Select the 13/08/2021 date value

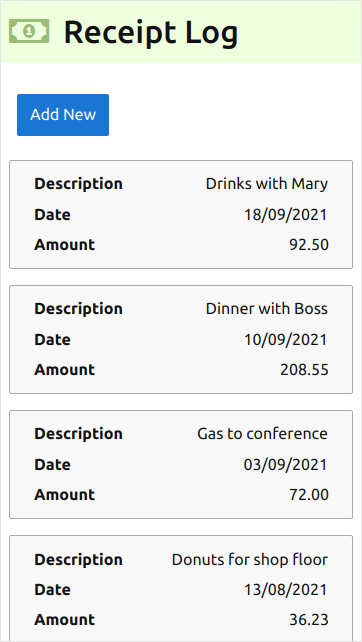pos(285,590)
